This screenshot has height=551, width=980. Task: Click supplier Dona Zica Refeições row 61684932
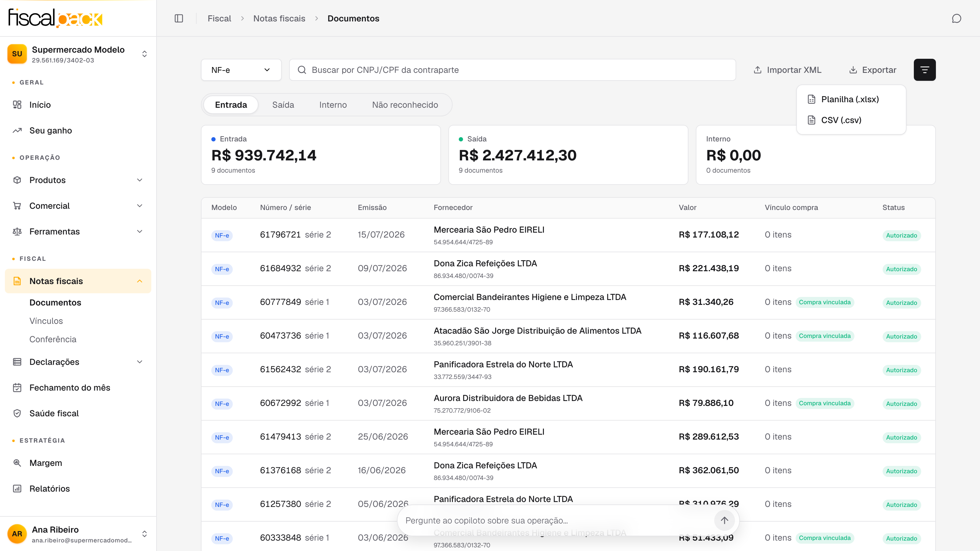point(485,263)
